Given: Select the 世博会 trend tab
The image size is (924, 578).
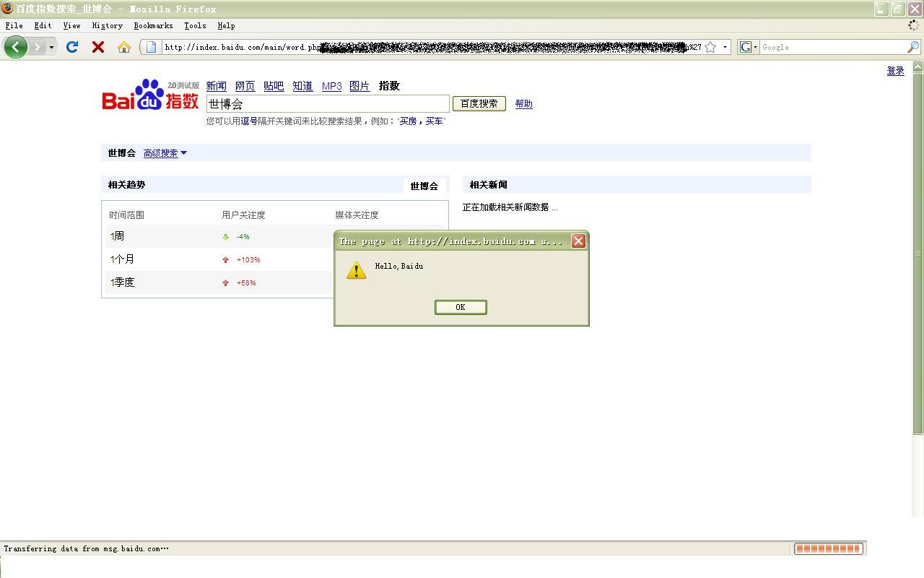Looking at the screenshot, I should (424, 186).
